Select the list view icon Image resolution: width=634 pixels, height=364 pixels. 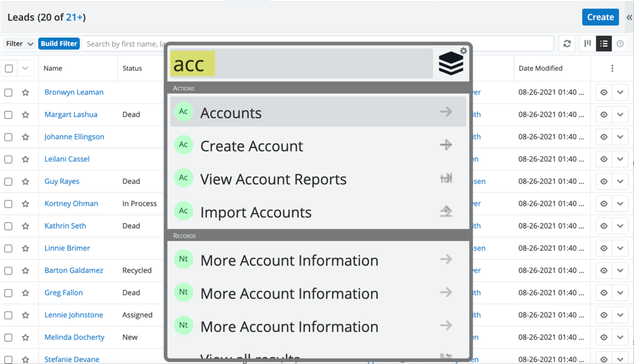click(604, 44)
